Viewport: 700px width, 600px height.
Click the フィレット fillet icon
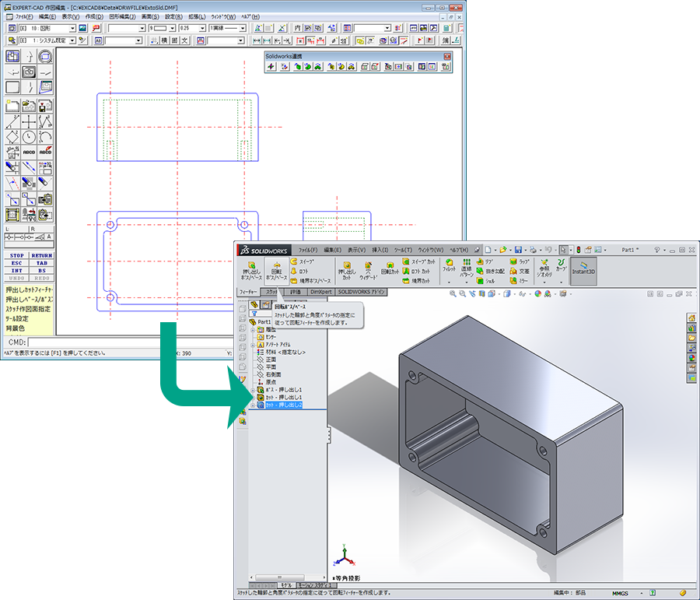(x=449, y=265)
